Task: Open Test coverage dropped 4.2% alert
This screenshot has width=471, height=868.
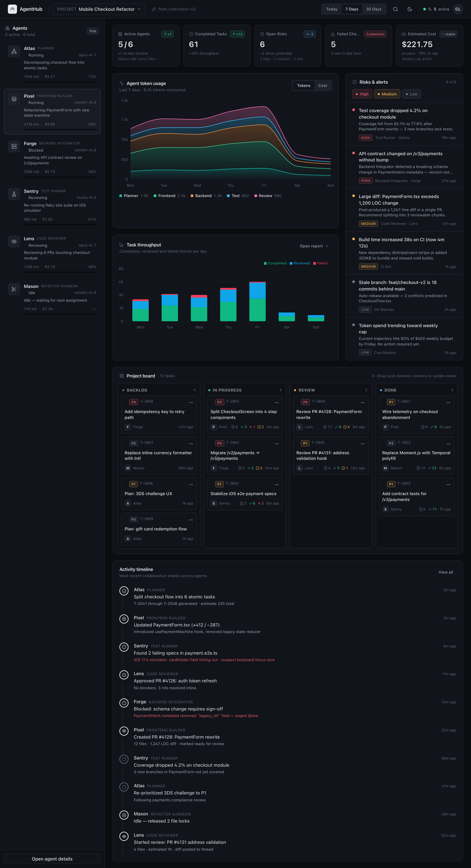Action: [x=404, y=124]
